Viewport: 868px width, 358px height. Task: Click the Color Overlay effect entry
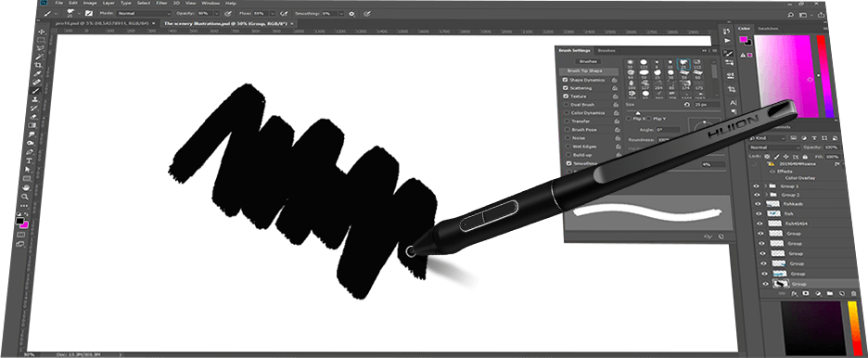coord(800,178)
